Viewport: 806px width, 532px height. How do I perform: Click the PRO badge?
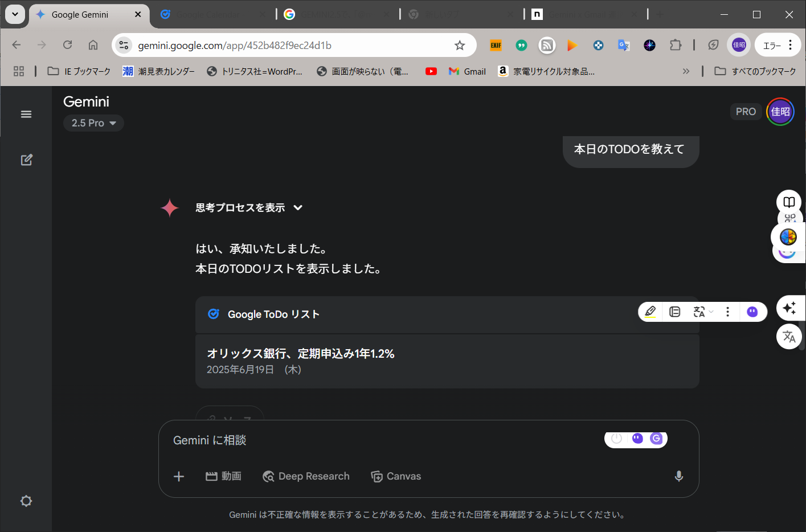coord(746,112)
